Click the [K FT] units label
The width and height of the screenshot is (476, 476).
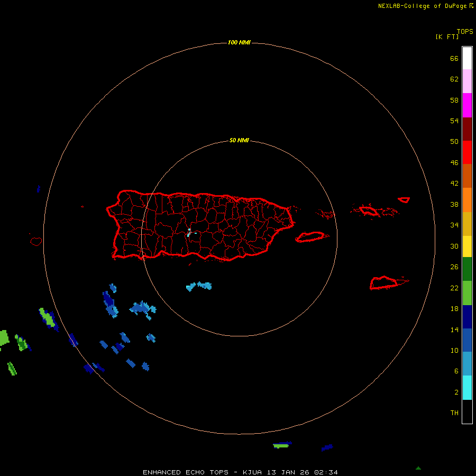tap(447, 37)
